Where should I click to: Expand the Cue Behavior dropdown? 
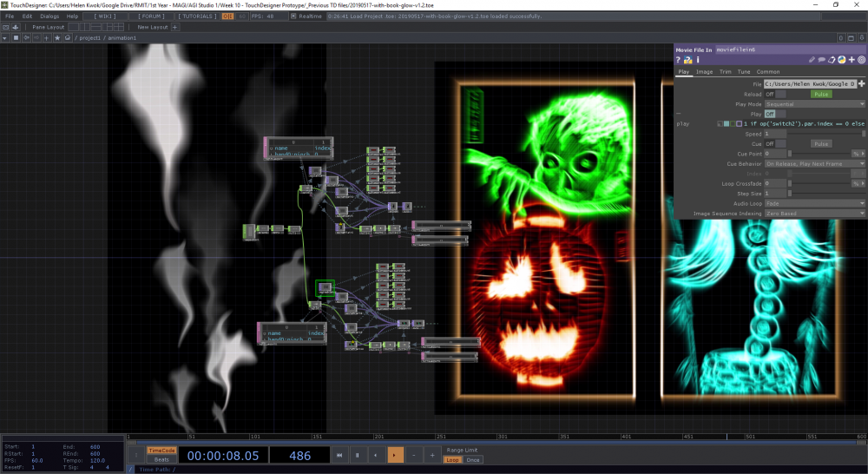[x=814, y=163]
